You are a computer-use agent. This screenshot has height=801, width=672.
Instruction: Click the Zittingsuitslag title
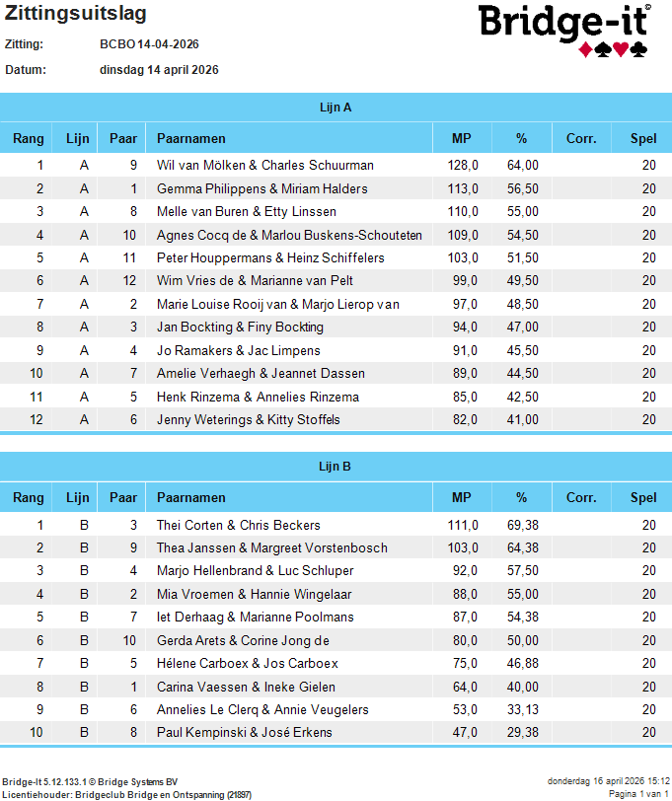(x=76, y=13)
